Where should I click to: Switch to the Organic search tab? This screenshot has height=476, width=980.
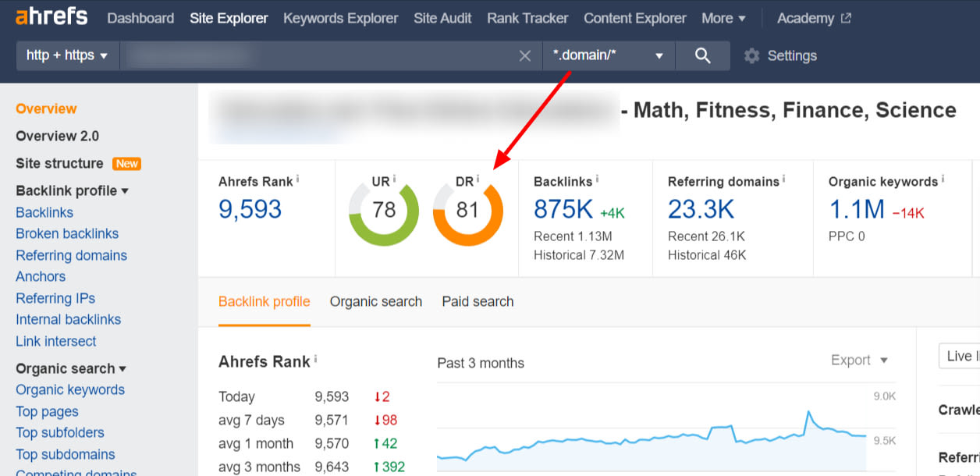375,301
